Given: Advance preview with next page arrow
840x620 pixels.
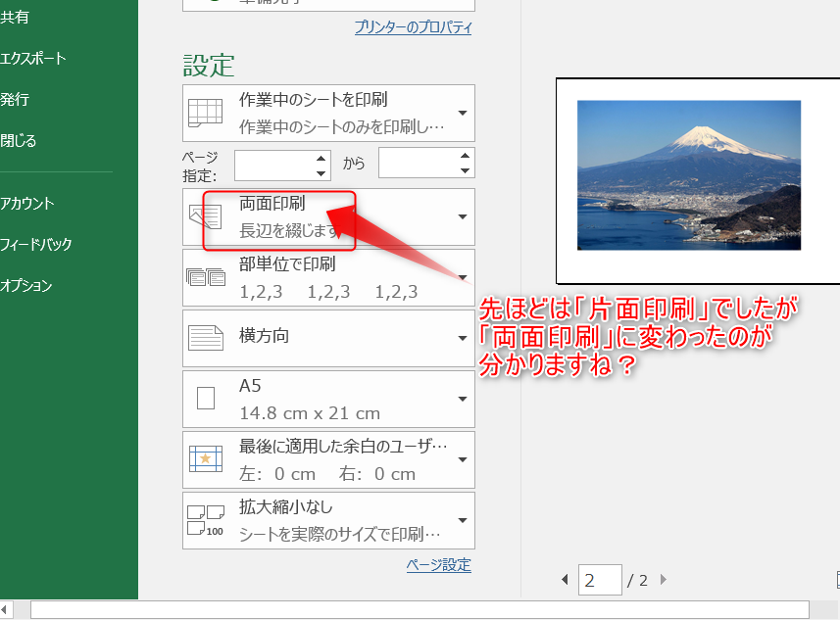Looking at the screenshot, I should (x=663, y=580).
